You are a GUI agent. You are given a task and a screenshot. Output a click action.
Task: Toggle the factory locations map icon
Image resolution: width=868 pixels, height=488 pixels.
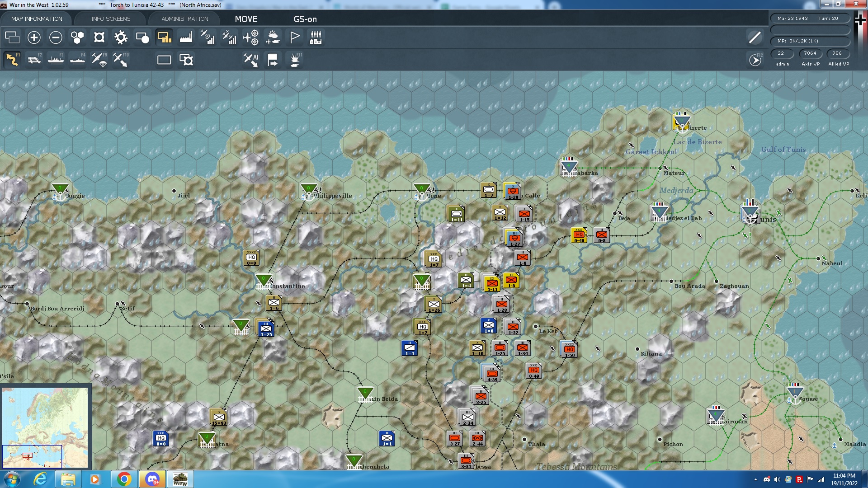click(186, 38)
